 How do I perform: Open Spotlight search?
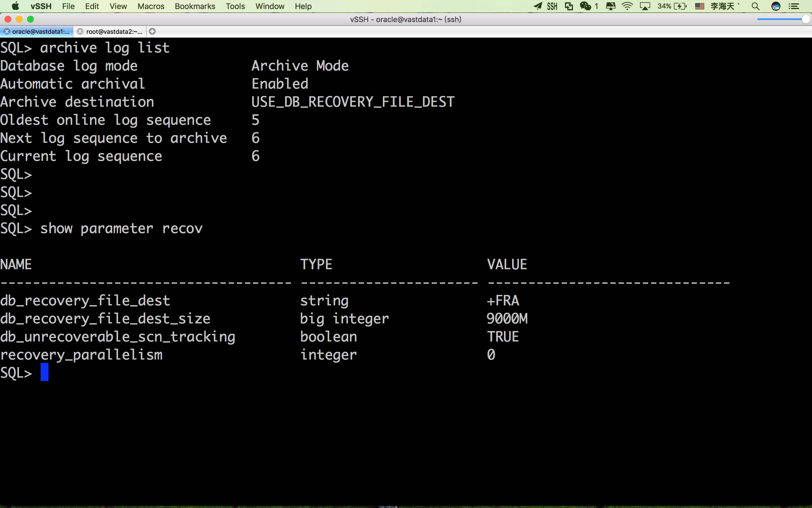pyautogui.click(x=756, y=6)
